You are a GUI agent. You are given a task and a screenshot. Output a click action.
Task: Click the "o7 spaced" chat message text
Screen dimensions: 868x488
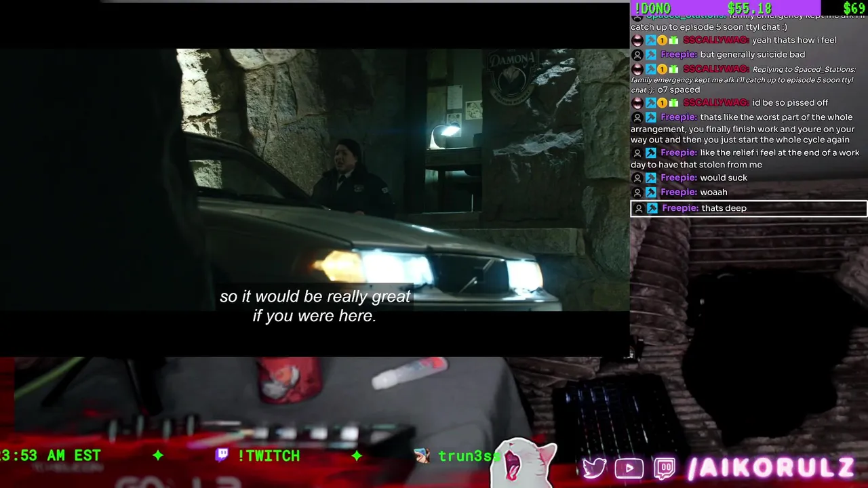[678, 90]
